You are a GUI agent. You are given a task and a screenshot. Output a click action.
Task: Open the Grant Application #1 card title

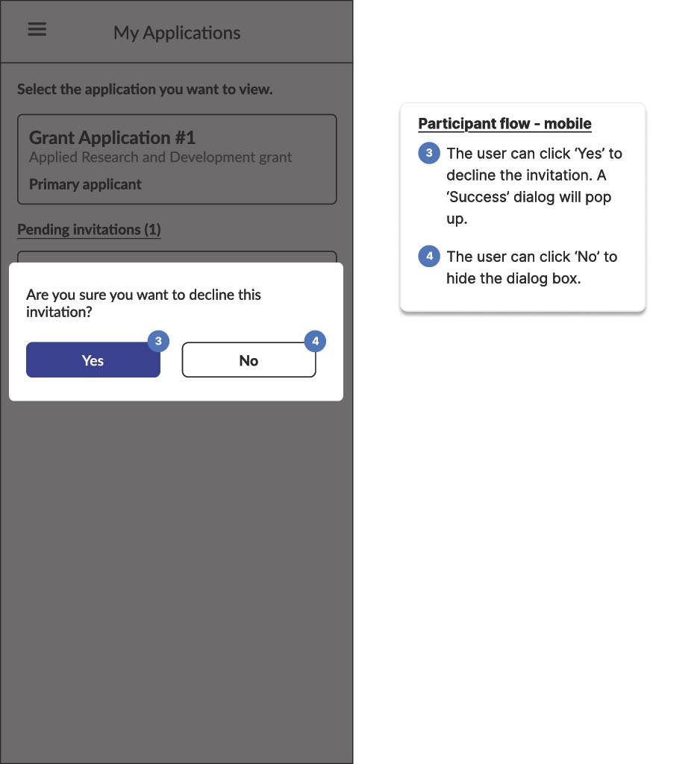tap(112, 138)
